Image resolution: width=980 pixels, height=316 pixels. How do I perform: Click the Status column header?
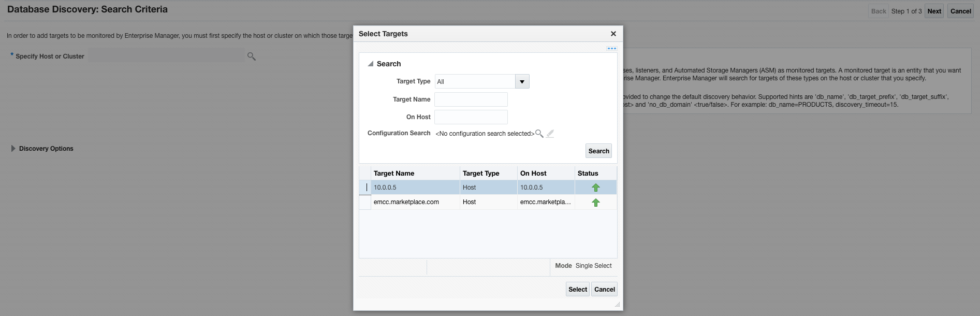[588, 174]
